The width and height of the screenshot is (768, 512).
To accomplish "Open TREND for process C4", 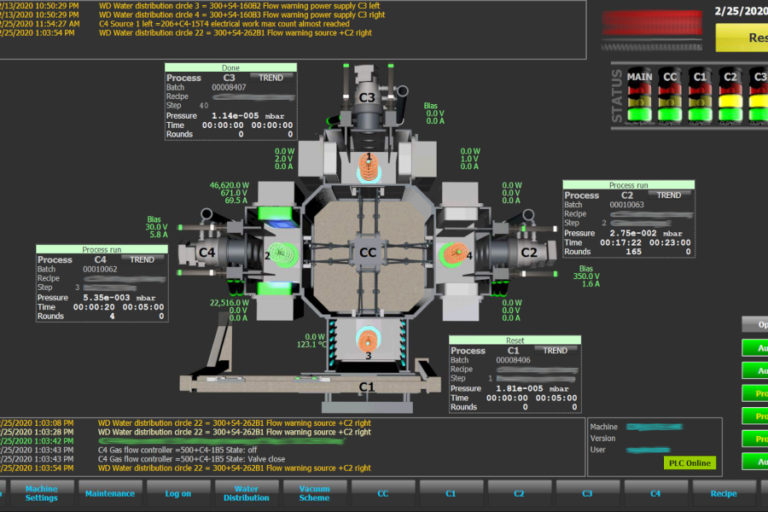I will [143, 260].
